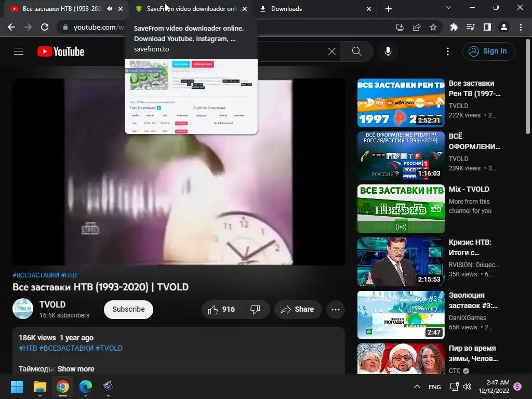Close the Downloads tab

369,9
